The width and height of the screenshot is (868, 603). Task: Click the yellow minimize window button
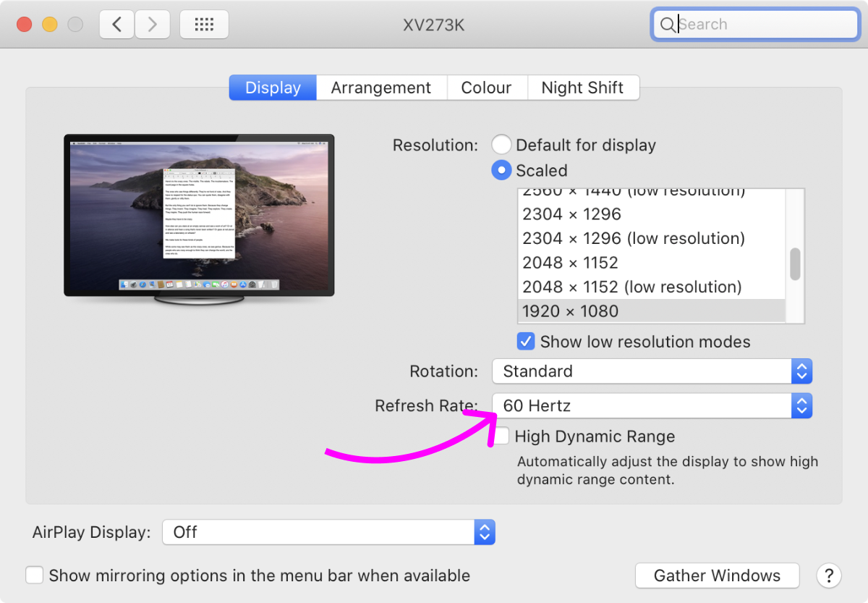pyautogui.click(x=50, y=25)
